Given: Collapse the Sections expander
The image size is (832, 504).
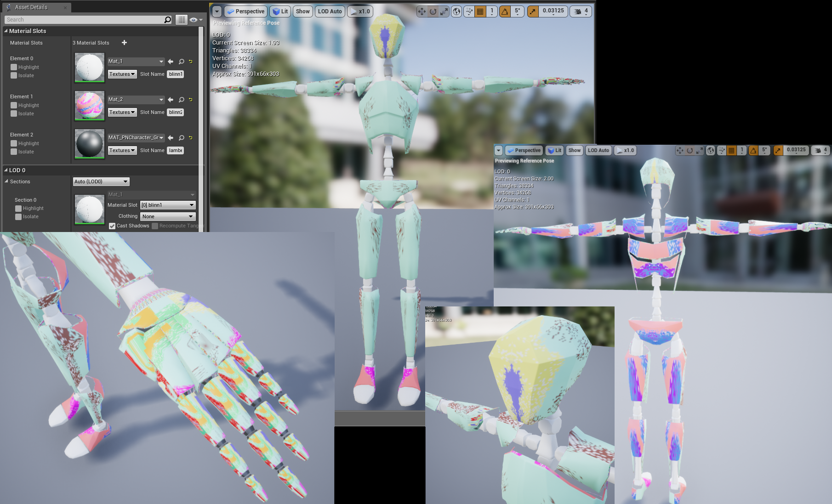Looking at the screenshot, I should click(x=6, y=181).
